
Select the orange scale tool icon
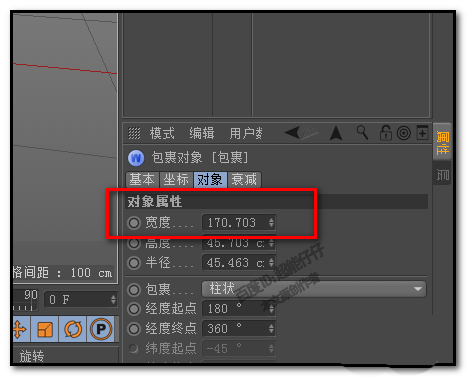45,329
